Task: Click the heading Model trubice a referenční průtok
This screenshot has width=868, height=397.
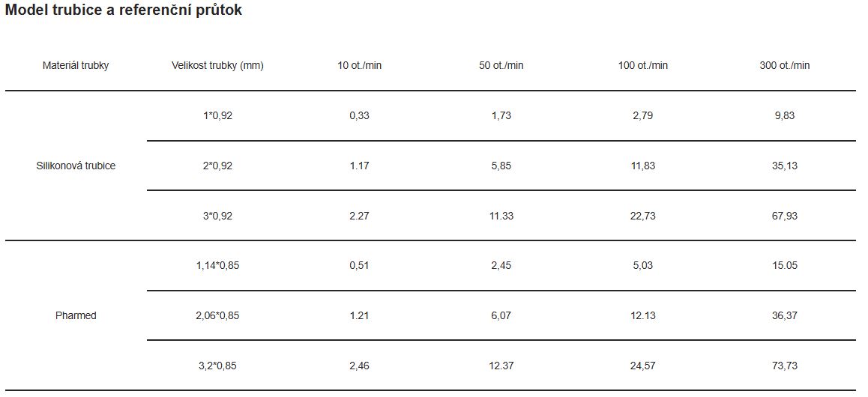Action: click(124, 10)
